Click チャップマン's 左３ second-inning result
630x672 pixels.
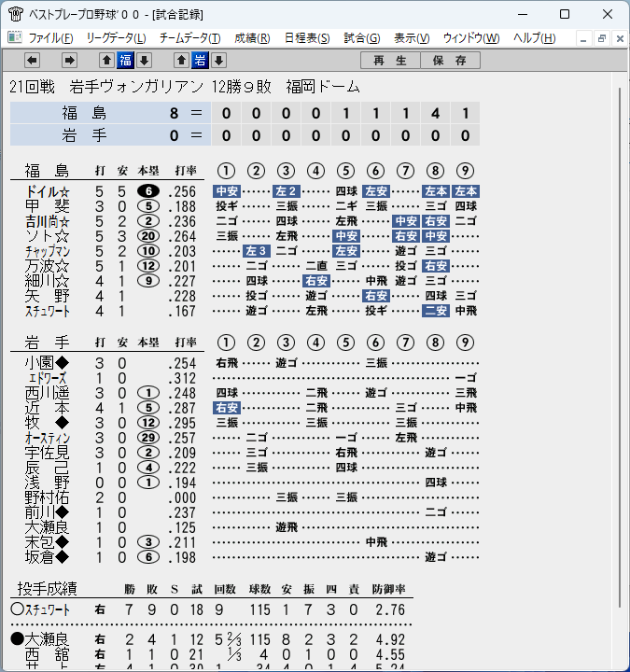(x=257, y=251)
